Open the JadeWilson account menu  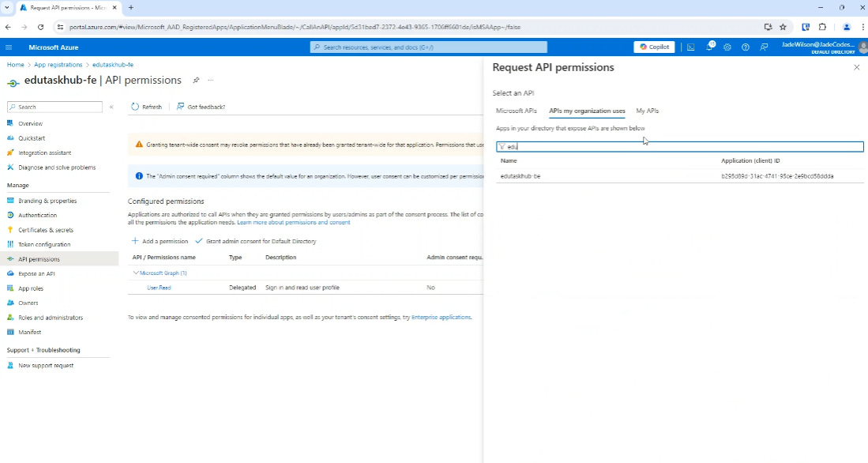[824, 47]
